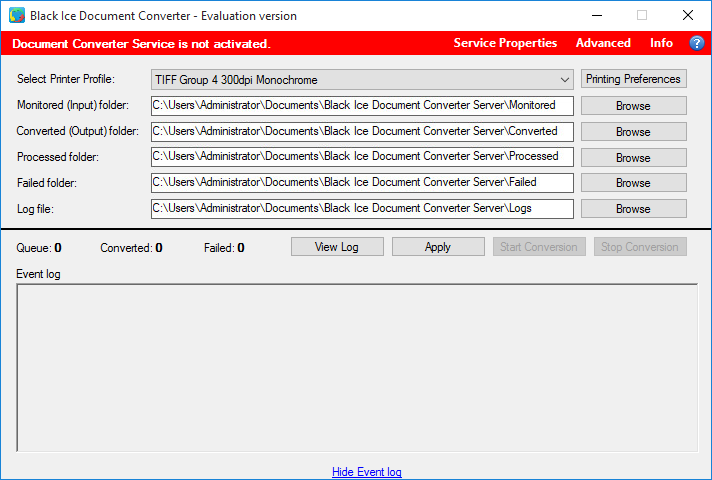Click the Black Ice app icon in title bar
This screenshot has height=480, width=712.
(x=17, y=15)
